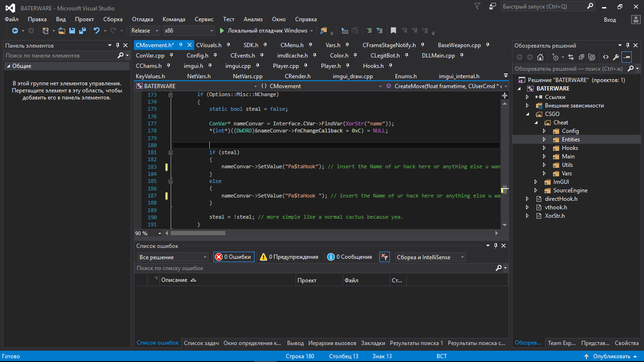Click the feedback icon next to Quick Launch
This screenshot has height=362, width=644.
tap(493, 7)
